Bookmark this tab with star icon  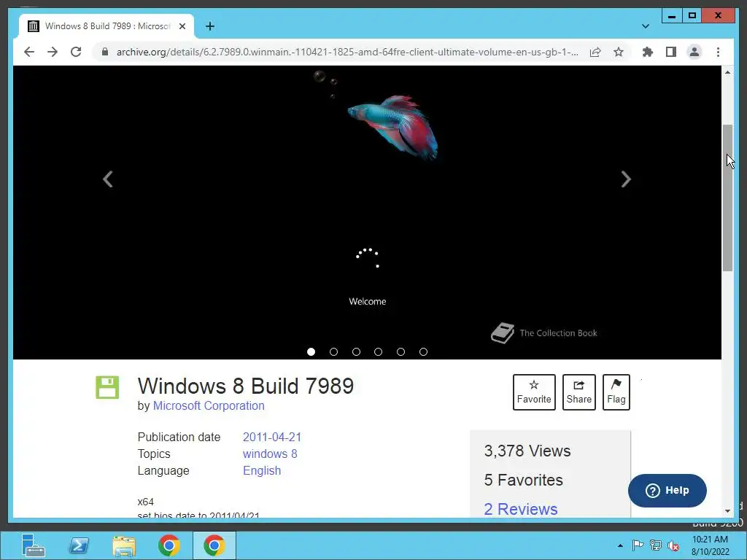[619, 52]
